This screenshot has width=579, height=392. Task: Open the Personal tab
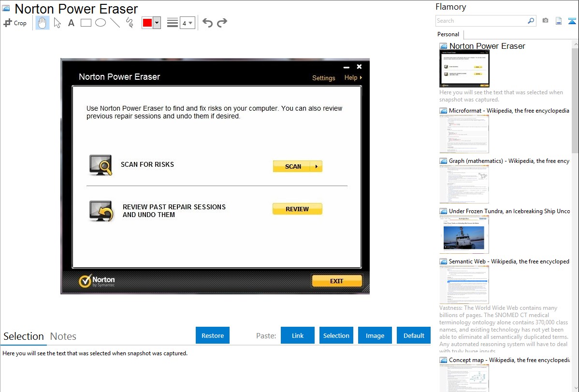pyautogui.click(x=449, y=34)
